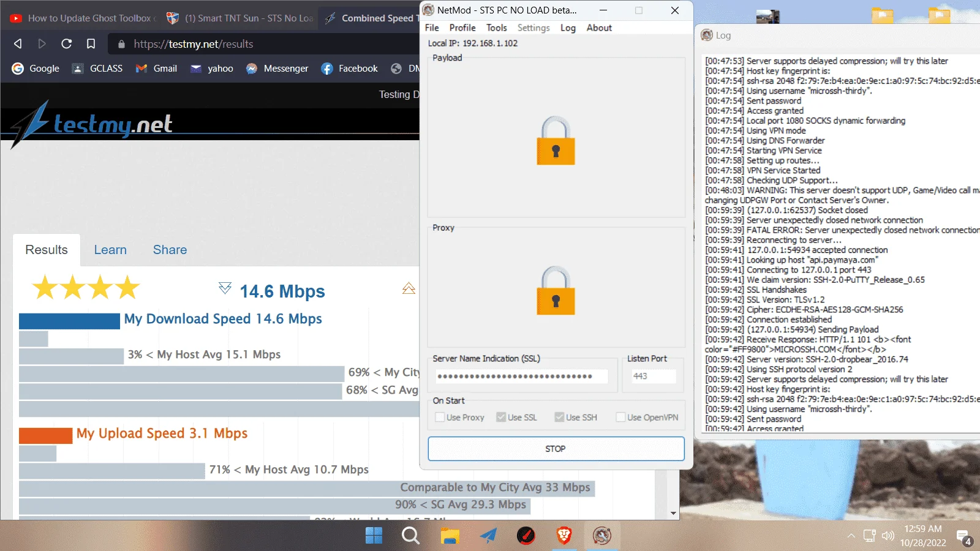The width and height of the screenshot is (980, 551).
Task: Click the My Download Speed blue bar
Action: coord(69,321)
